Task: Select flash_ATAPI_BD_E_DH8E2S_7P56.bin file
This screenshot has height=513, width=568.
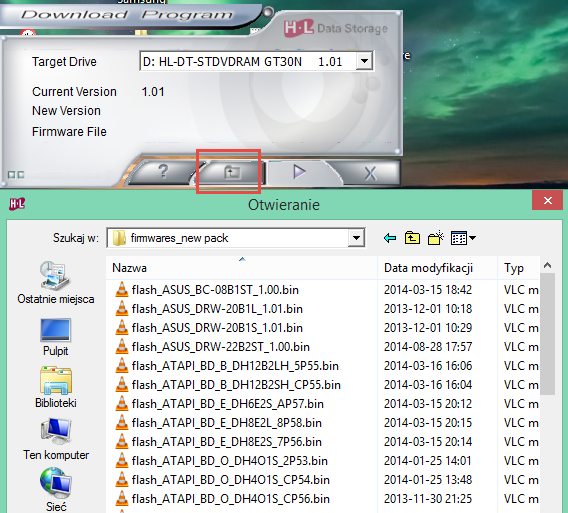Action: pyautogui.click(x=227, y=442)
